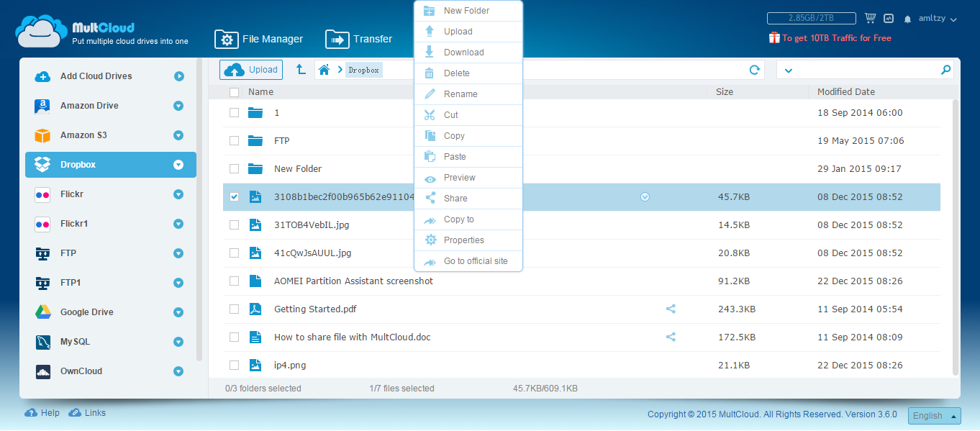Toggle the select-all checkbox in header
Screen dimensions: 980x431
[x=234, y=92]
